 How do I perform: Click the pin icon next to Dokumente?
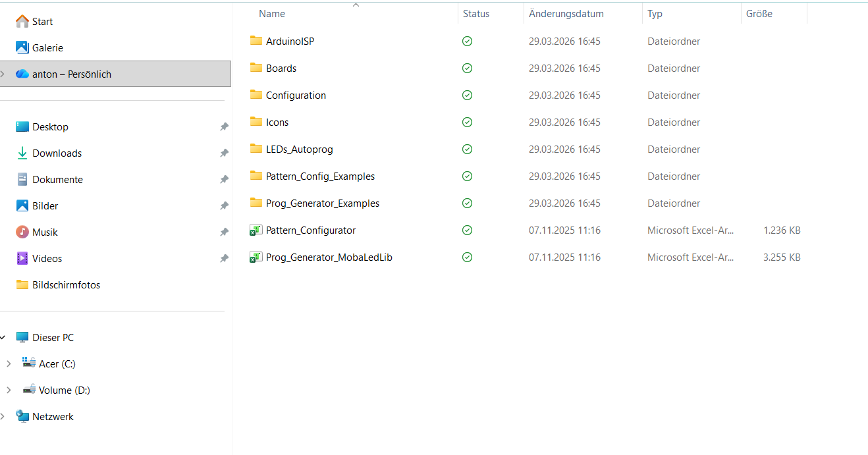point(224,180)
